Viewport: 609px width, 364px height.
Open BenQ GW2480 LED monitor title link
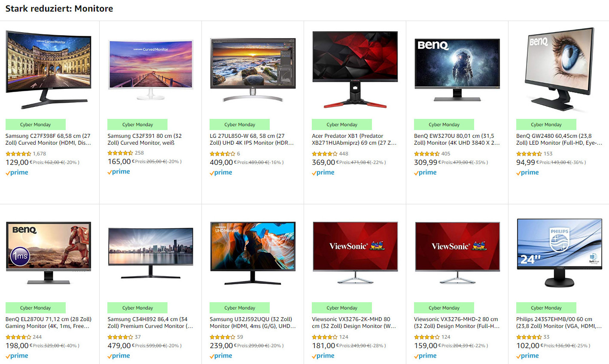[x=559, y=139]
